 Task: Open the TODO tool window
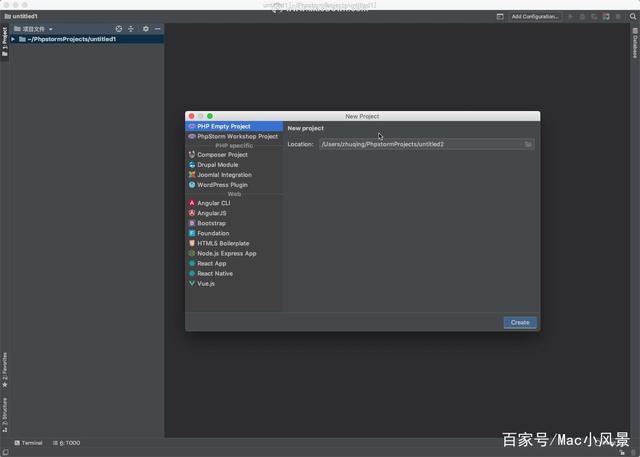[x=67, y=443]
